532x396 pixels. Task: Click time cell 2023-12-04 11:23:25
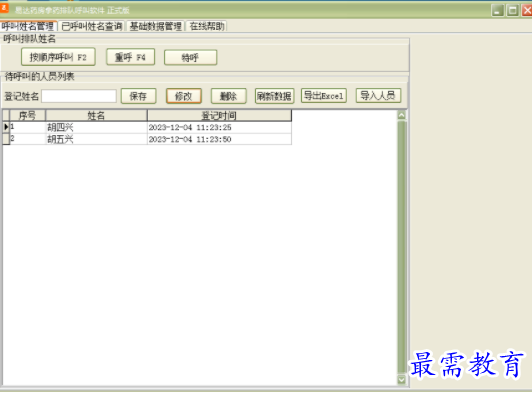219,127
